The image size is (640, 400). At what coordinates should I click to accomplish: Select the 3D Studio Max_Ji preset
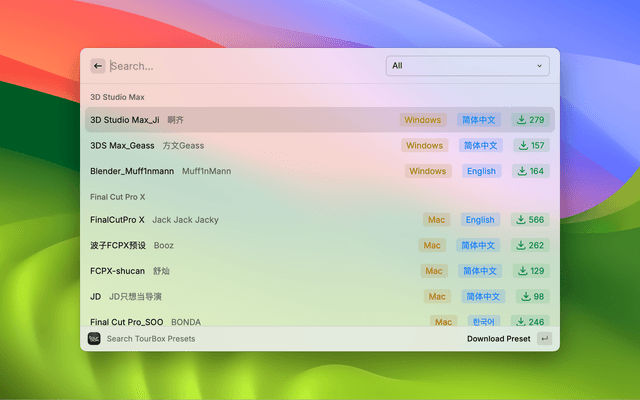124,120
